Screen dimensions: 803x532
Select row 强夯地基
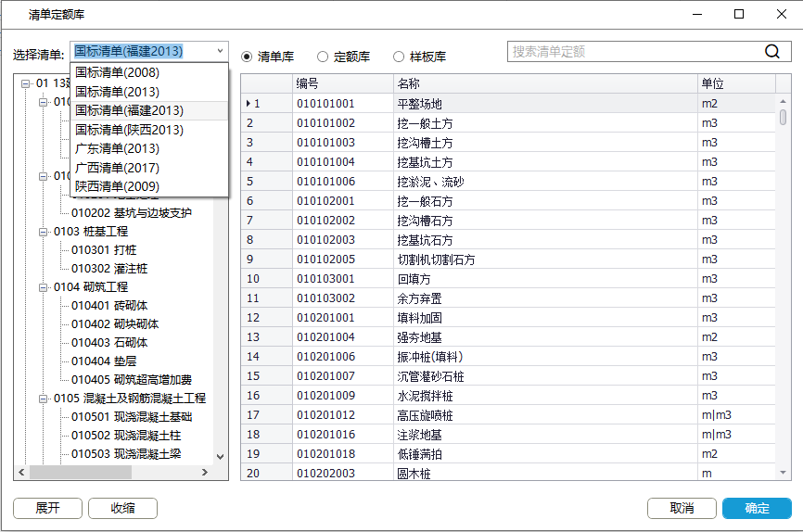point(508,337)
